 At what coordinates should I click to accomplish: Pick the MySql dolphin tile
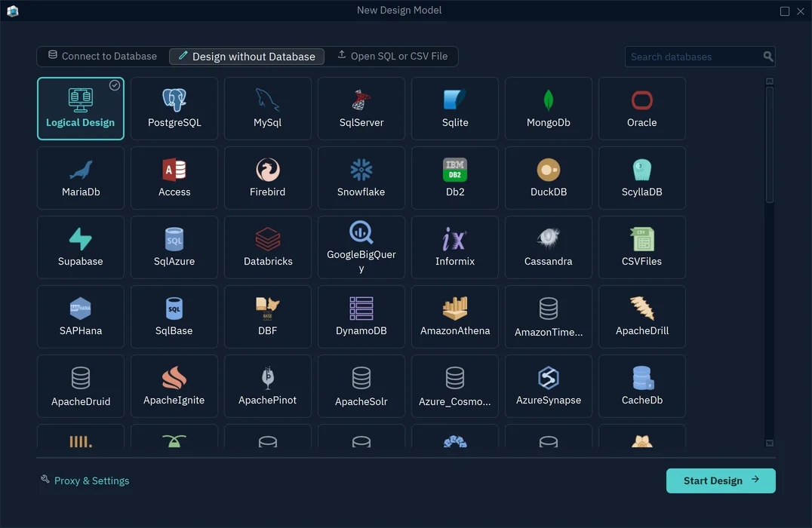(x=268, y=109)
